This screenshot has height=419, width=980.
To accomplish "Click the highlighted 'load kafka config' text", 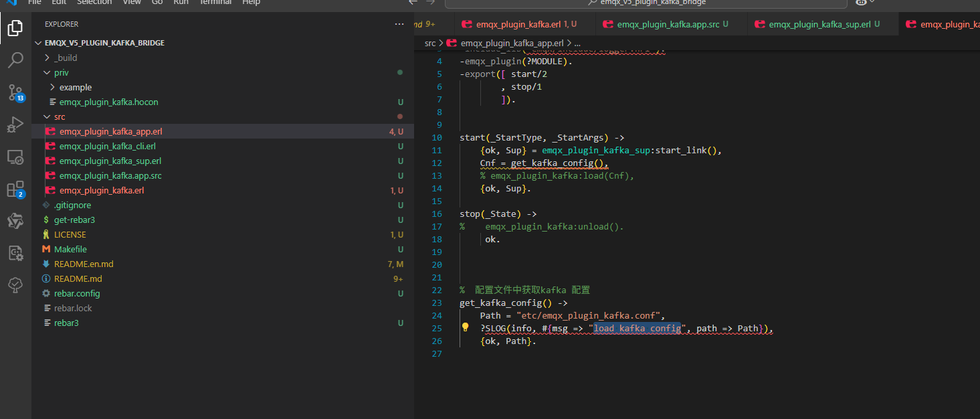I will [x=637, y=328].
